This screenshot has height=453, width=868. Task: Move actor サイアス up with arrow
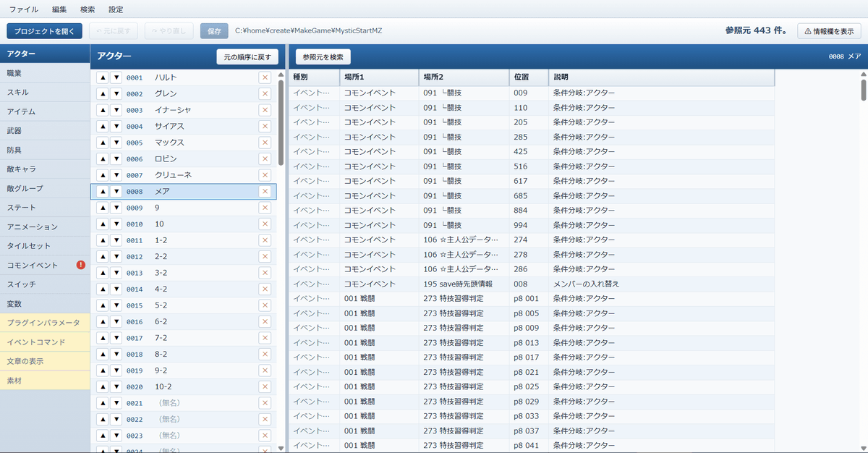[x=103, y=127]
